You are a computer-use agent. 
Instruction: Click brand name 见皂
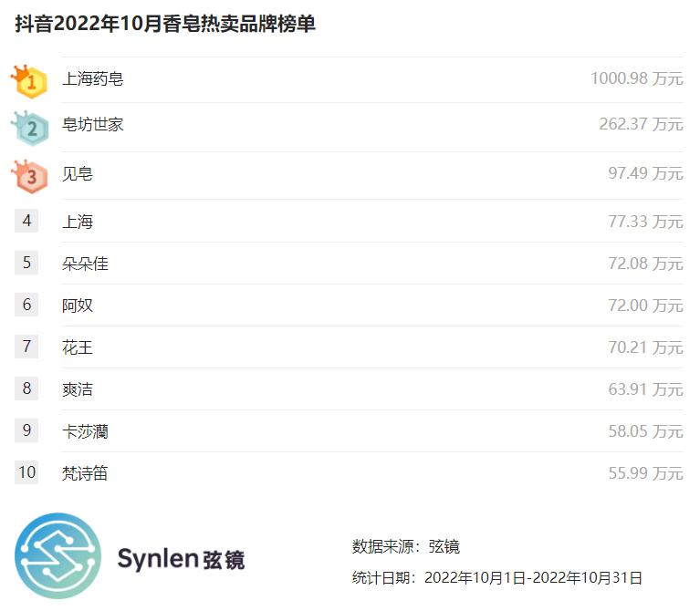tap(78, 173)
